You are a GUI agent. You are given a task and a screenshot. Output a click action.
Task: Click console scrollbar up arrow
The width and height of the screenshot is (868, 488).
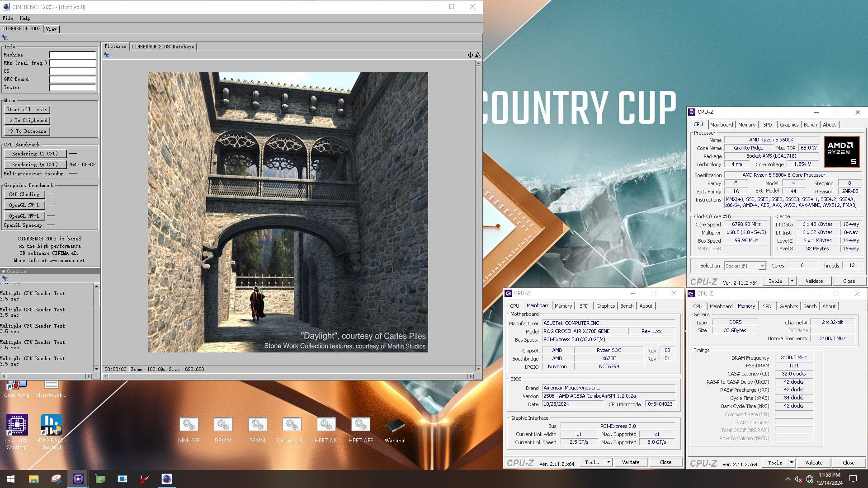tap(96, 286)
